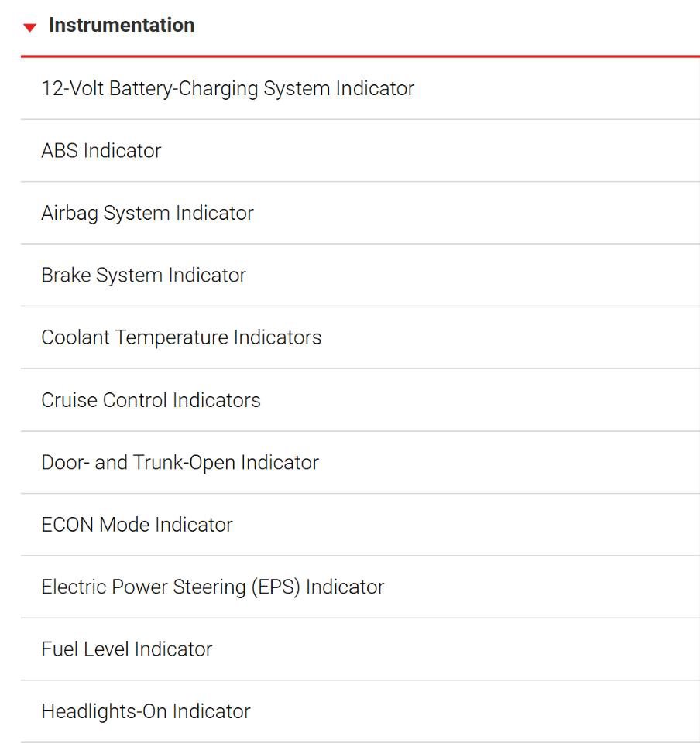
Task: Click the word 'Airbag' in the list
Action: click(70, 214)
